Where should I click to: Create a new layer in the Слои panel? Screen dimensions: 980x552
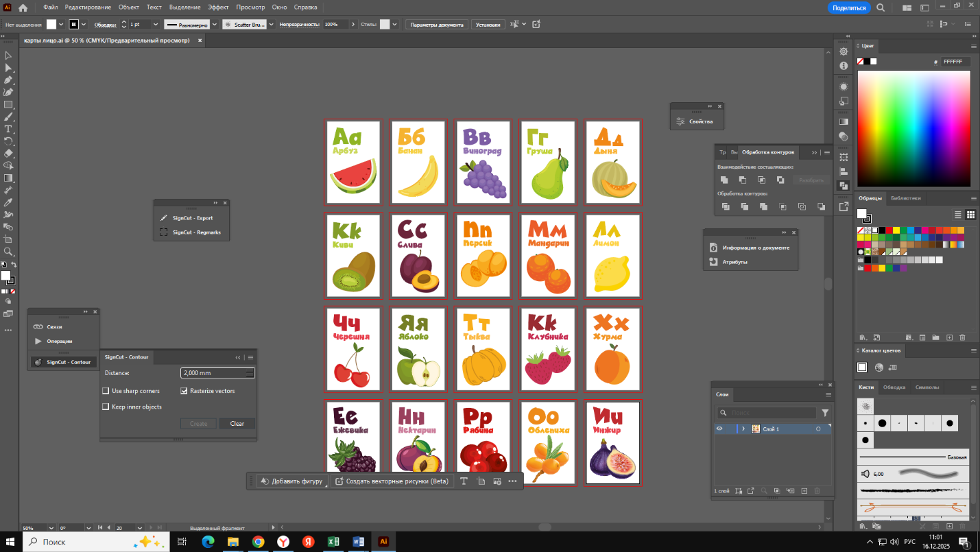(804, 491)
